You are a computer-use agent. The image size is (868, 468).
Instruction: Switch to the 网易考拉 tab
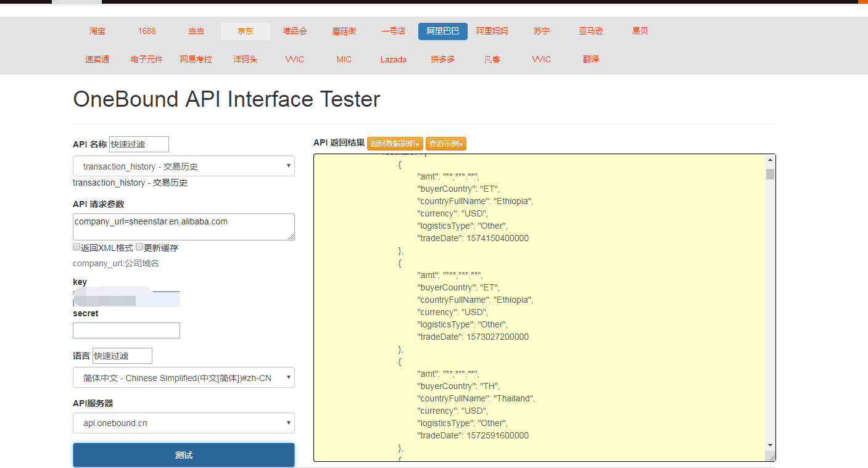[196, 59]
